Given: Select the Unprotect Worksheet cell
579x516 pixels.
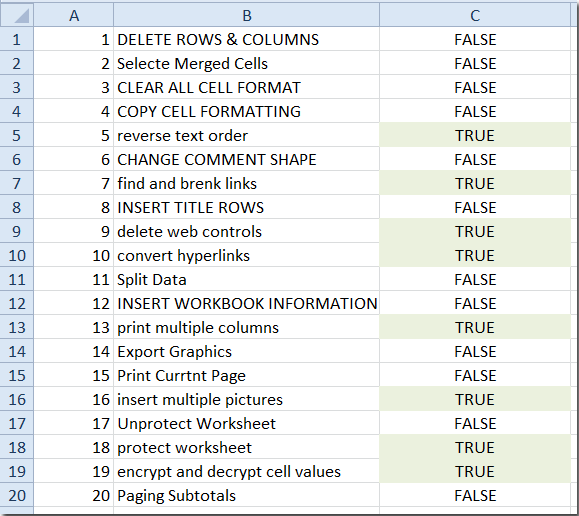Looking at the screenshot, I should point(246,423).
